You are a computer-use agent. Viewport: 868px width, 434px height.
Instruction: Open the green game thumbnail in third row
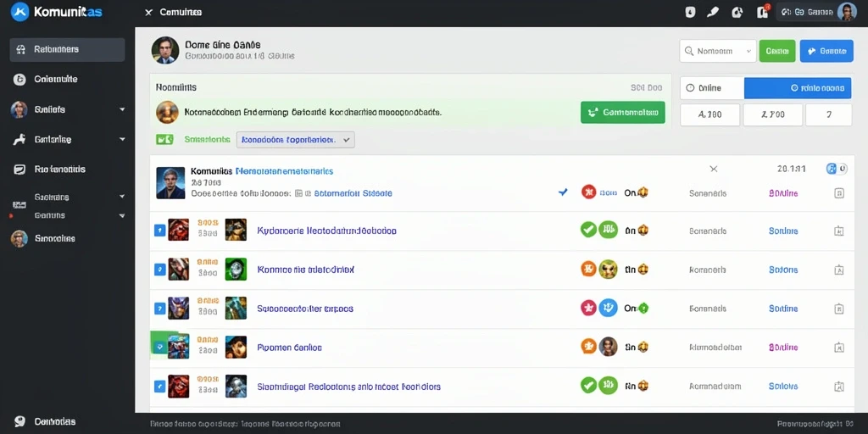click(x=236, y=269)
